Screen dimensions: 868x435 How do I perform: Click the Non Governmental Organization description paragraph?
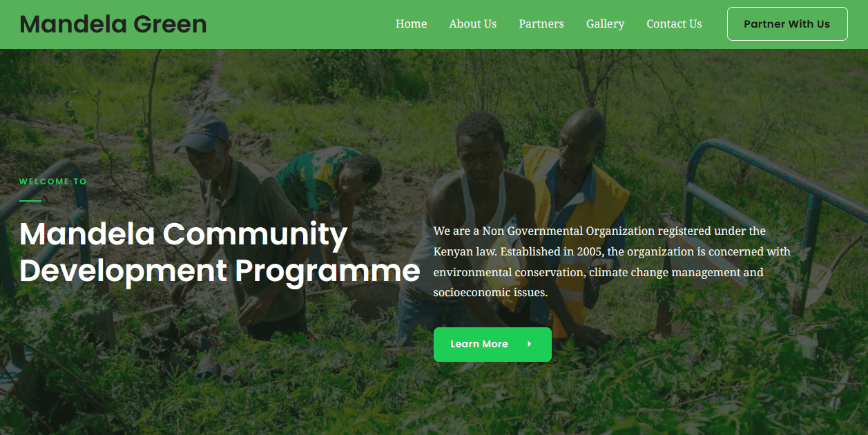tap(612, 262)
